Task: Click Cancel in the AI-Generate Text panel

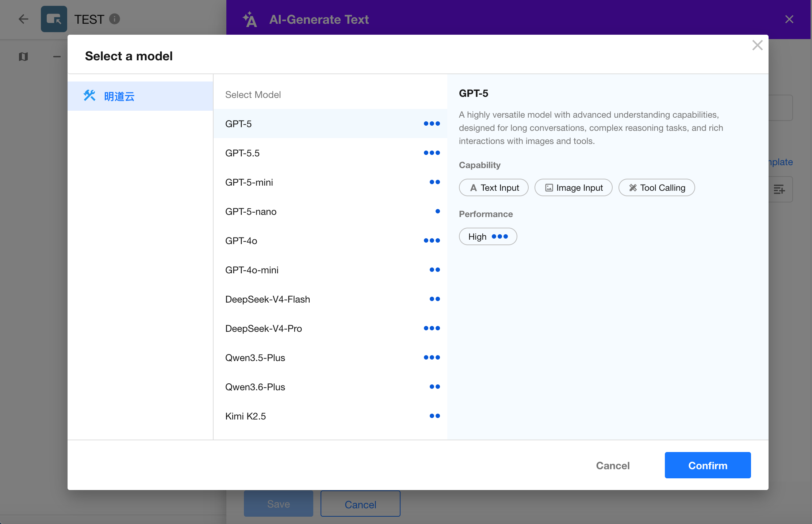Action: coord(360,504)
